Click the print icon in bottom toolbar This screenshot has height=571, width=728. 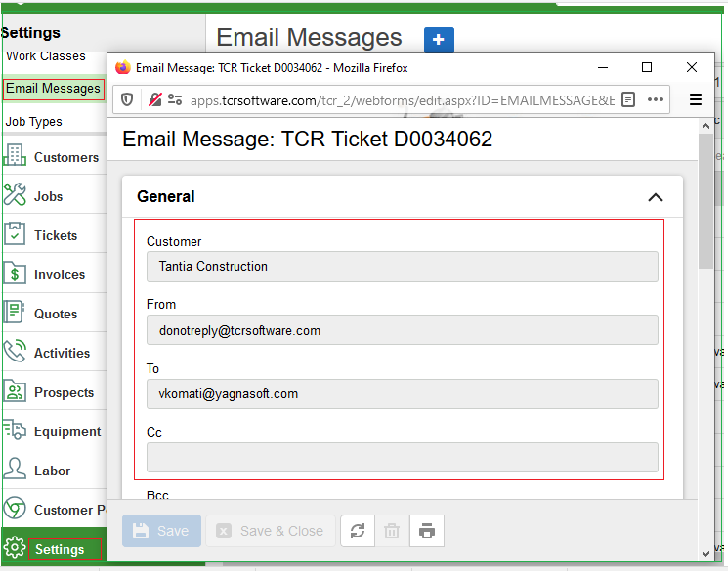click(x=427, y=531)
